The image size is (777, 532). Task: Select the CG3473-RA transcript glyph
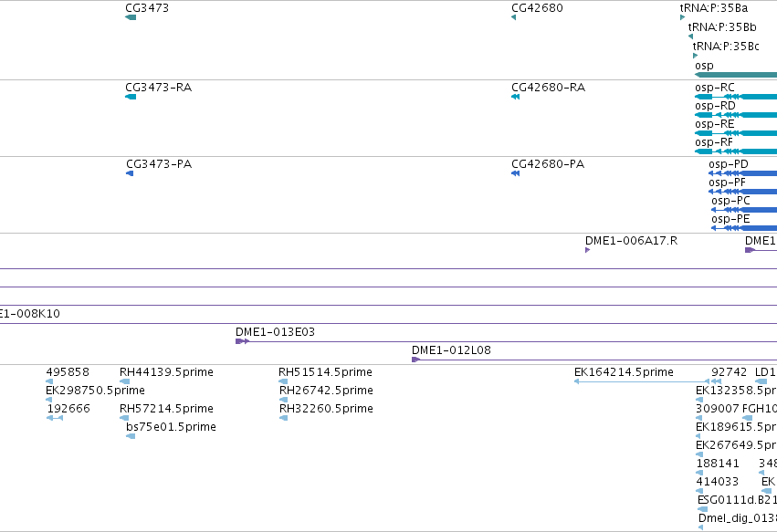coord(131,97)
